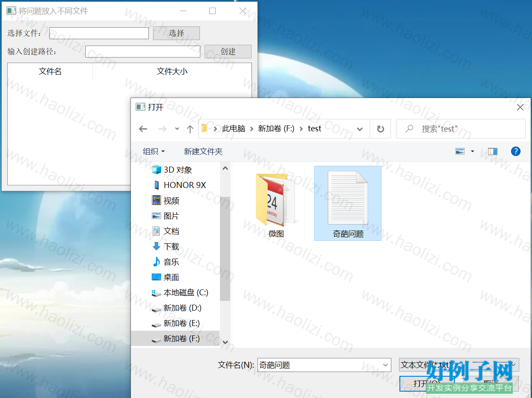Click the 文件大小 column header

[x=172, y=71]
